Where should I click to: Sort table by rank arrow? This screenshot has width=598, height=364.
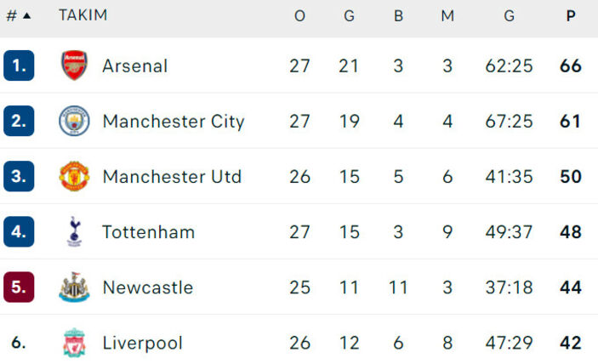click(26, 16)
